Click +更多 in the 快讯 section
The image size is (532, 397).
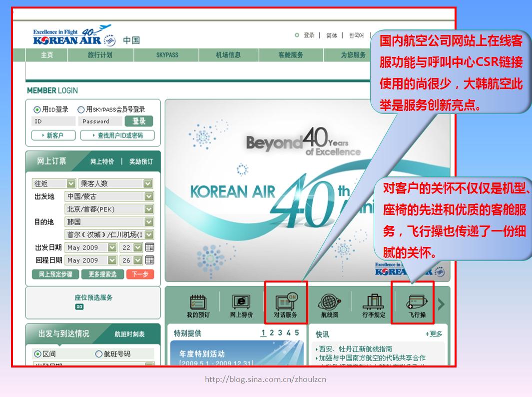pyautogui.click(x=434, y=334)
